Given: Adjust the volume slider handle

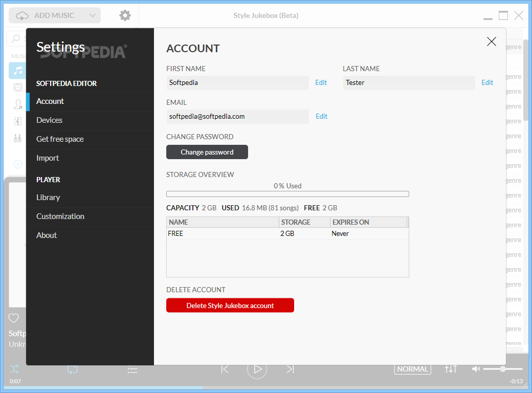Looking at the screenshot, I should [502, 369].
